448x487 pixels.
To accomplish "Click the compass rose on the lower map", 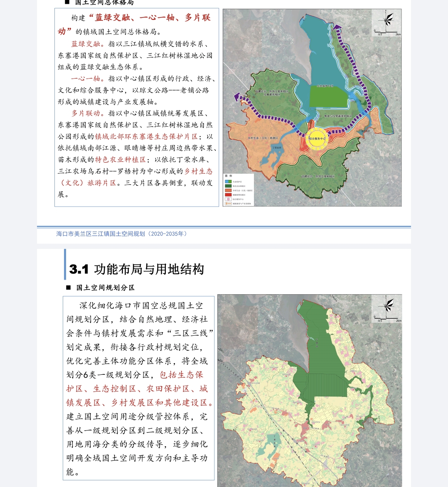I will coord(387,305).
